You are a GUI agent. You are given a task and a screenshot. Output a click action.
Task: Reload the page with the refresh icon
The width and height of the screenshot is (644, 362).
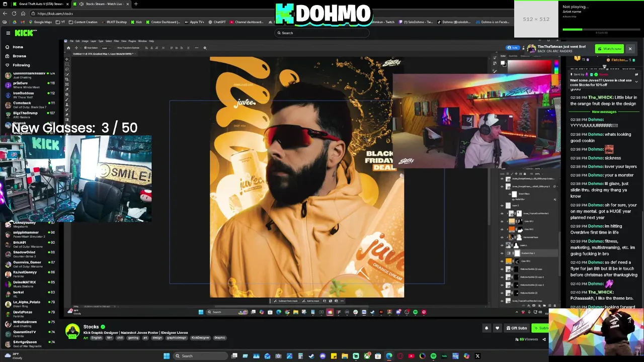14,14
